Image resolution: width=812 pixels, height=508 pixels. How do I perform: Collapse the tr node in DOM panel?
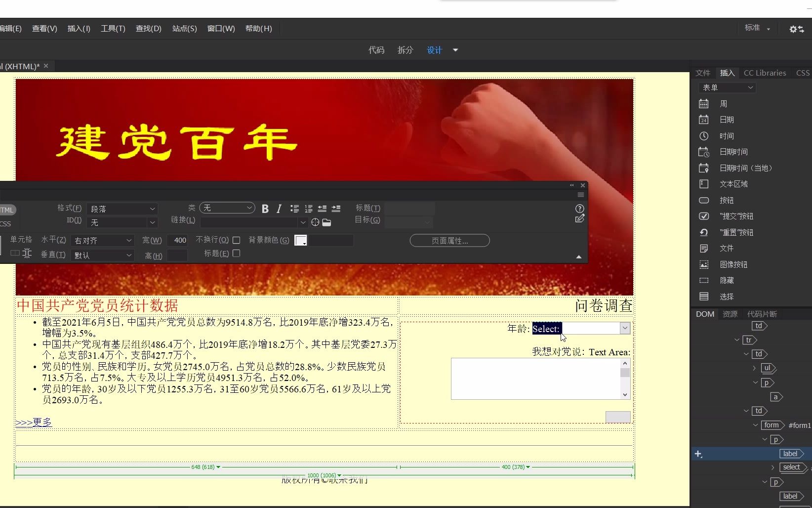click(737, 340)
